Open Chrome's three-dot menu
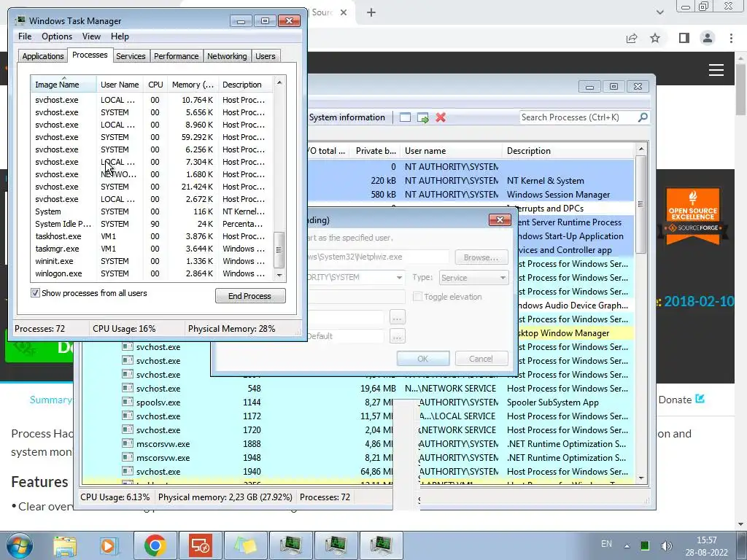This screenshot has width=747, height=560. tap(731, 38)
